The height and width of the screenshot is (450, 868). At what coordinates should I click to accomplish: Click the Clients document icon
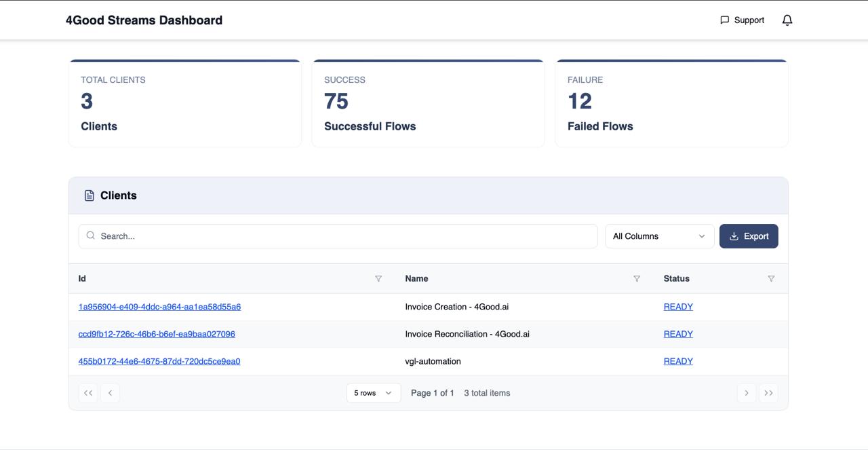click(89, 195)
